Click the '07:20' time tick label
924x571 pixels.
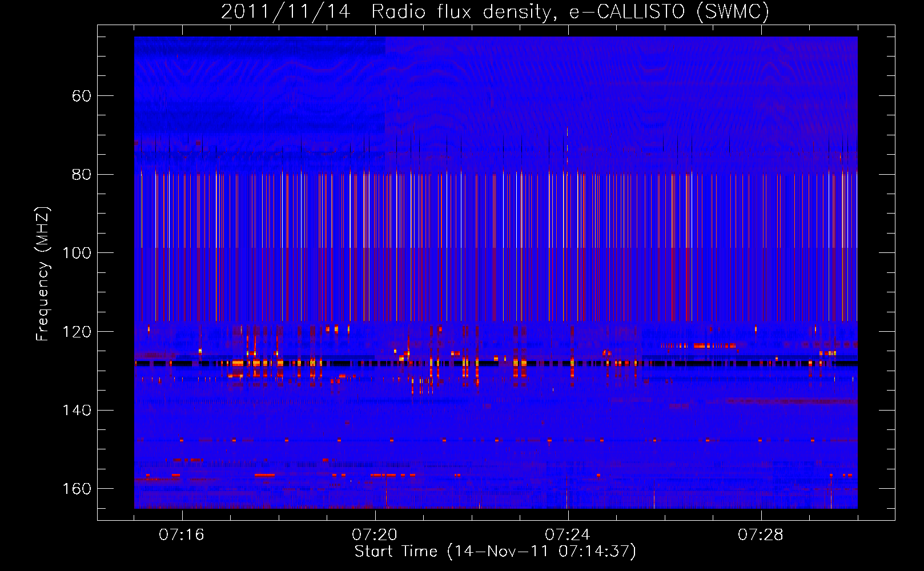(x=375, y=535)
